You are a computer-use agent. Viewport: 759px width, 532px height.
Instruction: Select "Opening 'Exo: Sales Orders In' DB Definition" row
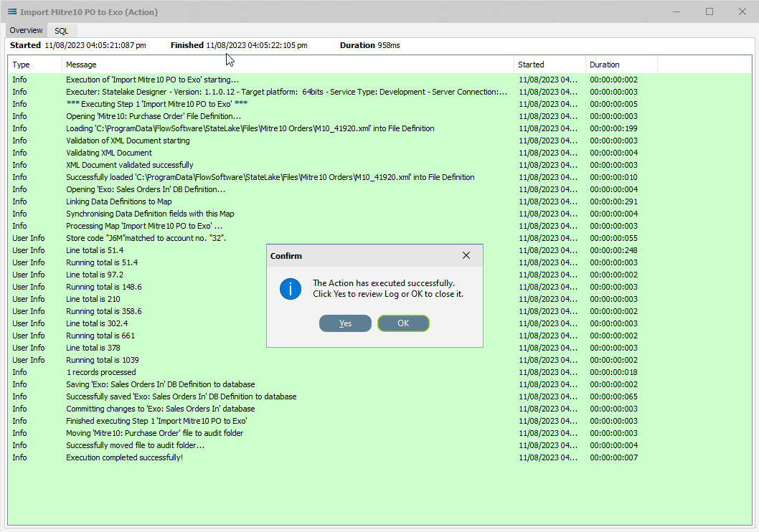click(x=379, y=189)
